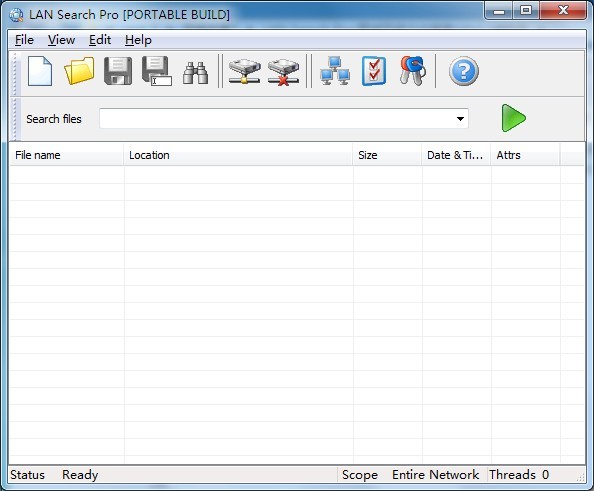Screen dimensions: 594x491
Task: Open the Edit menu
Action: (x=100, y=40)
